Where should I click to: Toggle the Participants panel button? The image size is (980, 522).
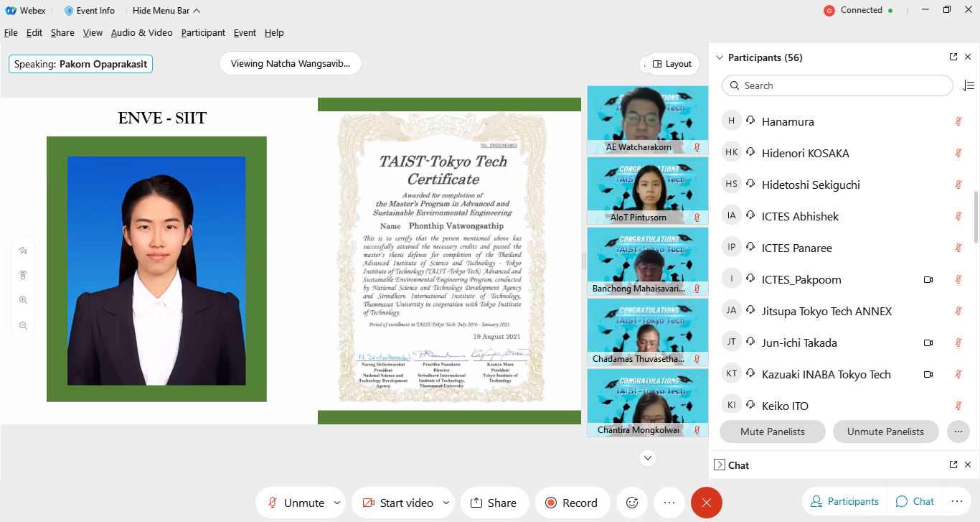click(x=844, y=501)
